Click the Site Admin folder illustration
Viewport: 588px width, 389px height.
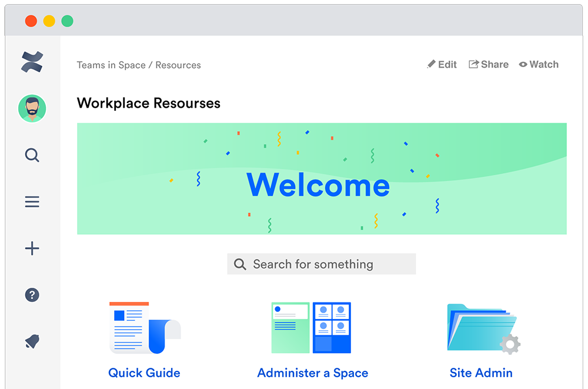484,329
